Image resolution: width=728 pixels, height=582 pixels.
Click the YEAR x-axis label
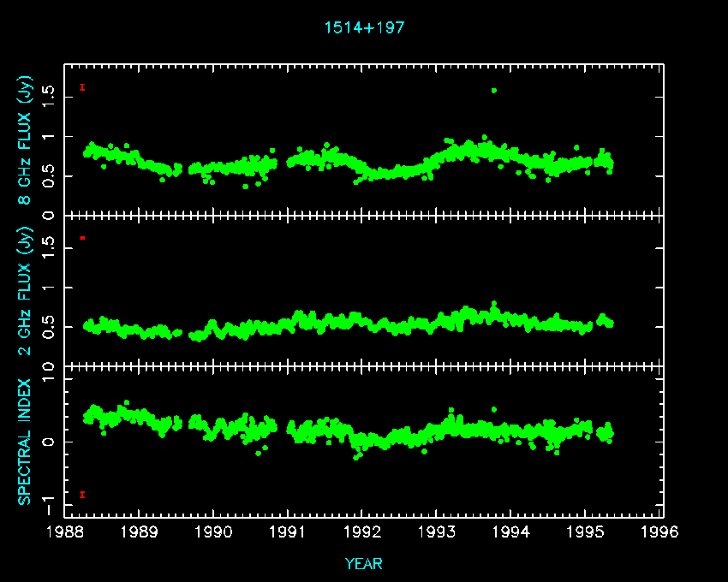pos(364,564)
